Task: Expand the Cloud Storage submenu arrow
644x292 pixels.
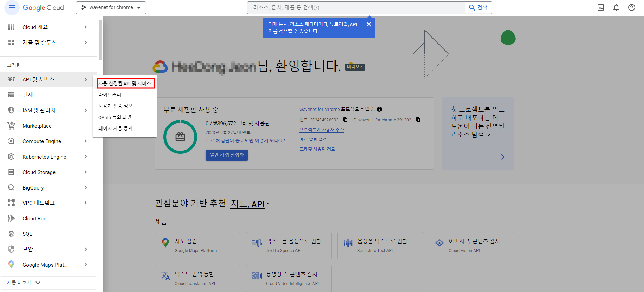Action: click(86, 172)
